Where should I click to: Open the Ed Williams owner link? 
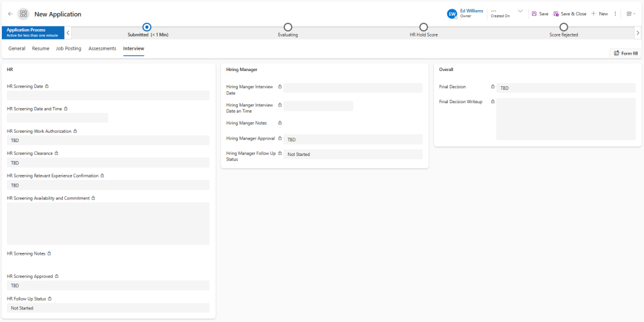(x=472, y=11)
